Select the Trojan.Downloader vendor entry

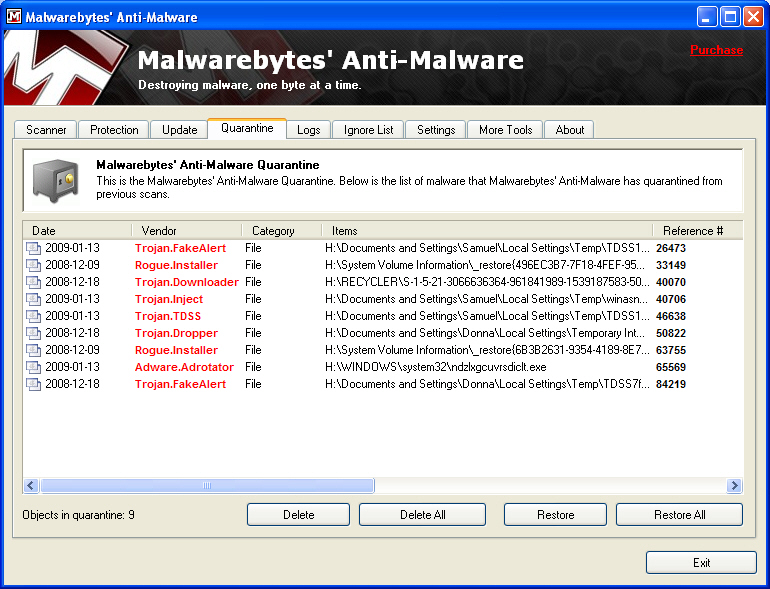coord(187,282)
